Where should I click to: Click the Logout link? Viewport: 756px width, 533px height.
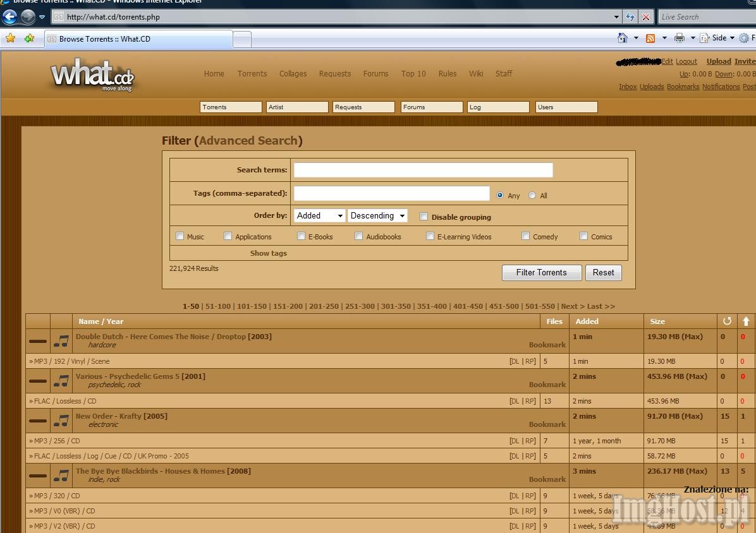[x=686, y=61]
